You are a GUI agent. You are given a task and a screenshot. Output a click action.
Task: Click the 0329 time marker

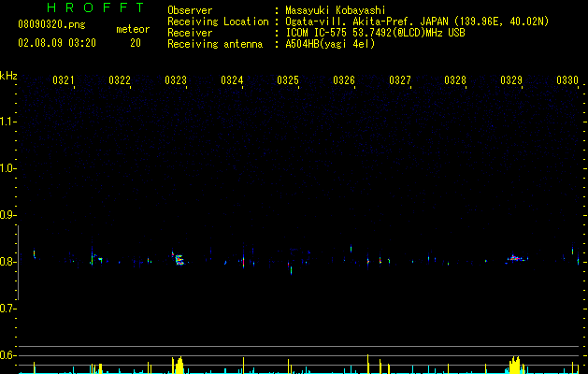tap(511, 80)
